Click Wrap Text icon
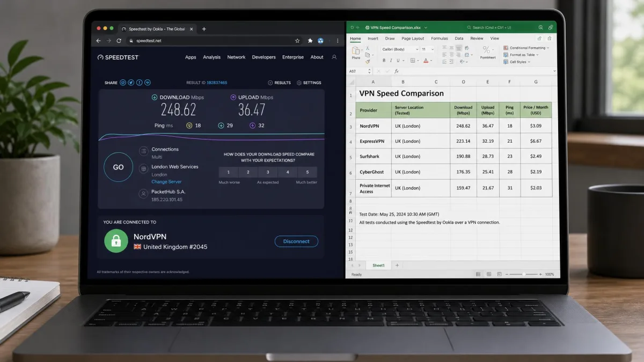Viewport: 644px width, 362px height. (467, 48)
